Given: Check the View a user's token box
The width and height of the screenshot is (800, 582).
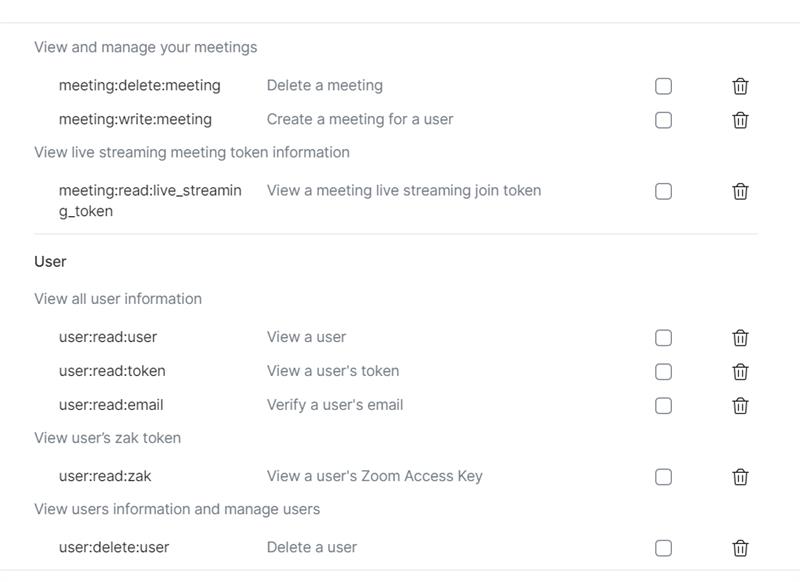Looking at the screenshot, I should point(663,372).
